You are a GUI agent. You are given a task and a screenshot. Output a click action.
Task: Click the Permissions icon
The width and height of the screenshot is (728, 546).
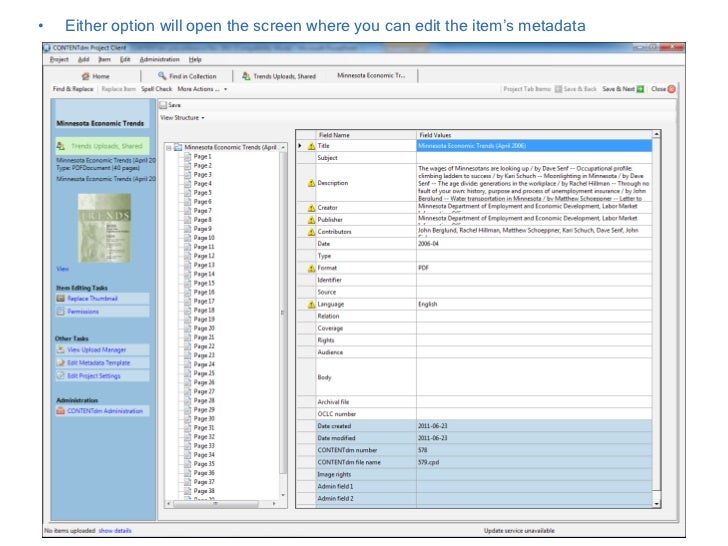tap(60, 312)
